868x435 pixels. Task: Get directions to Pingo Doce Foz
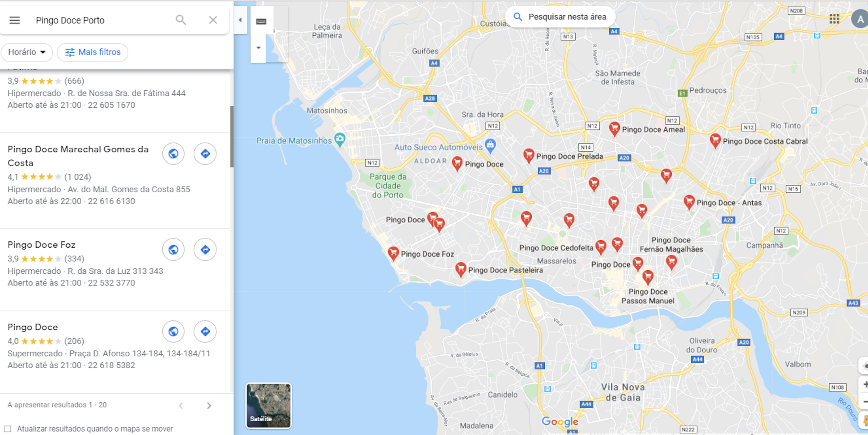(205, 250)
